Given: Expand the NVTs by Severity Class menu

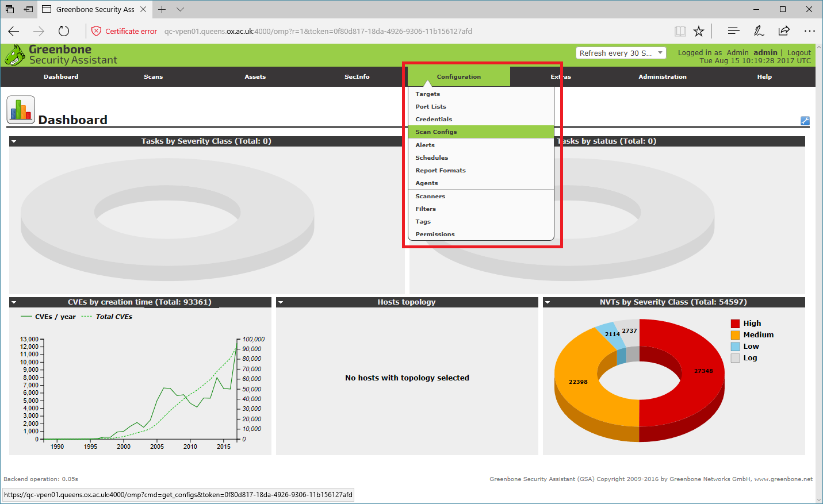Looking at the screenshot, I should pyautogui.click(x=548, y=302).
